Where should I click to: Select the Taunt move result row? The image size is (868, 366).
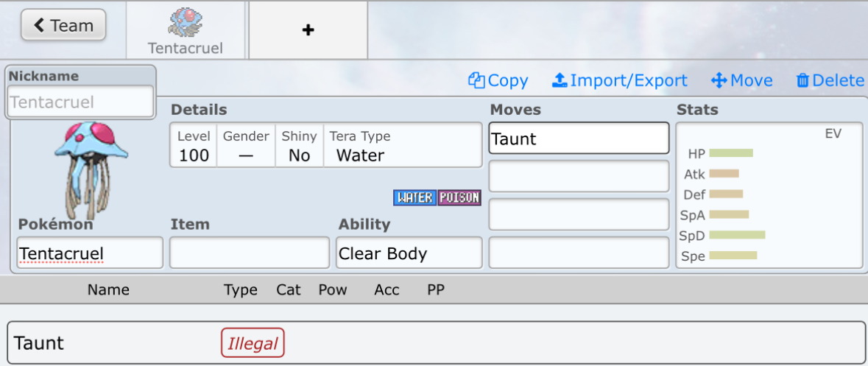437,342
